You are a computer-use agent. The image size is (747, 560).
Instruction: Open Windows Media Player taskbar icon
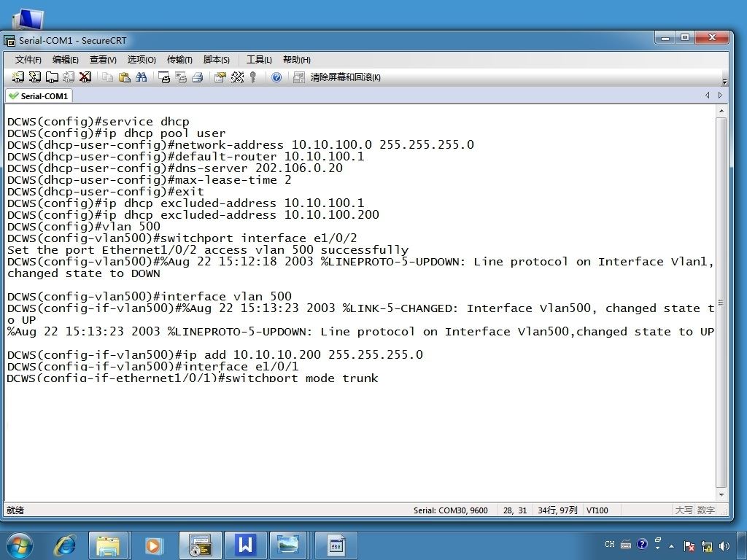tap(153, 545)
